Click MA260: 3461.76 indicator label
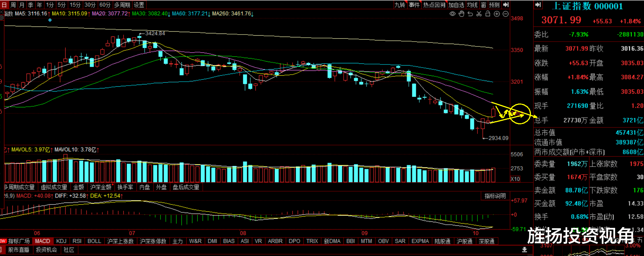Image resolution: width=644 pixels, height=256 pixels. tap(233, 14)
